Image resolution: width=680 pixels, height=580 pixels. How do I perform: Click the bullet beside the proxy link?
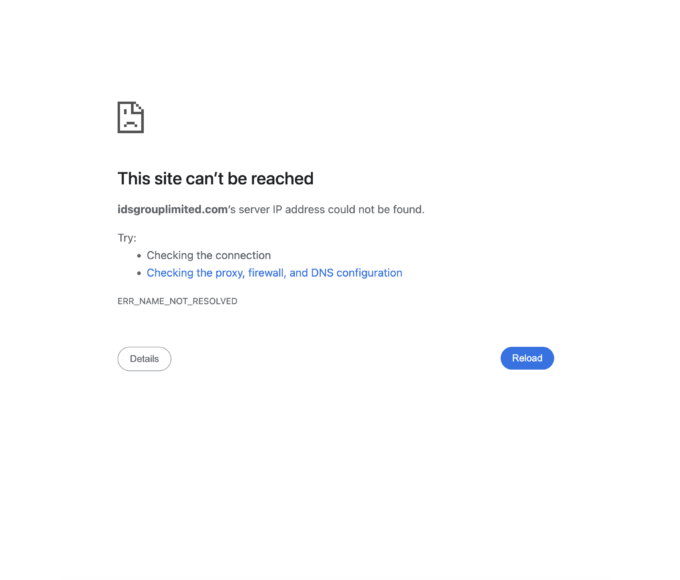click(139, 273)
